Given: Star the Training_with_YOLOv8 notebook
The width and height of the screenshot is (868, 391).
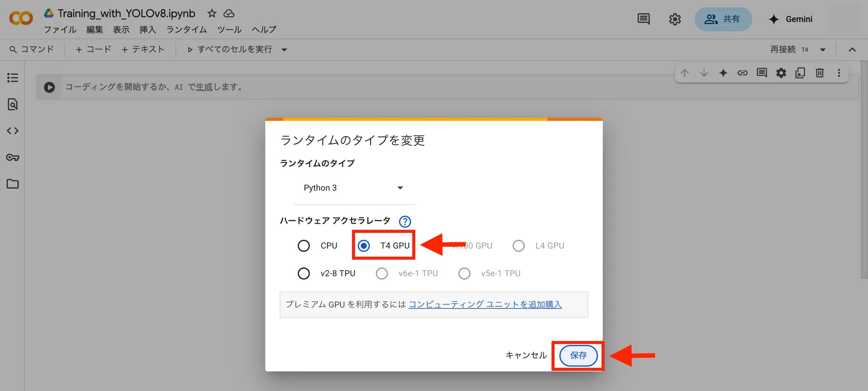Looking at the screenshot, I should [212, 14].
